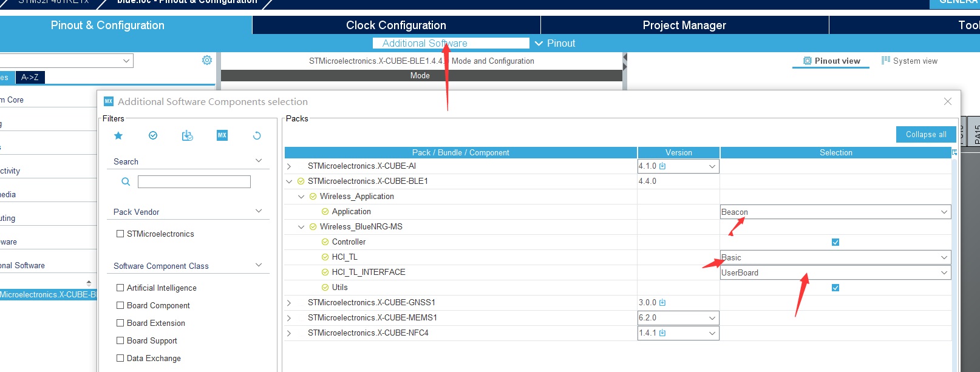Check the Board Extension checkbox

pyautogui.click(x=120, y=323)
